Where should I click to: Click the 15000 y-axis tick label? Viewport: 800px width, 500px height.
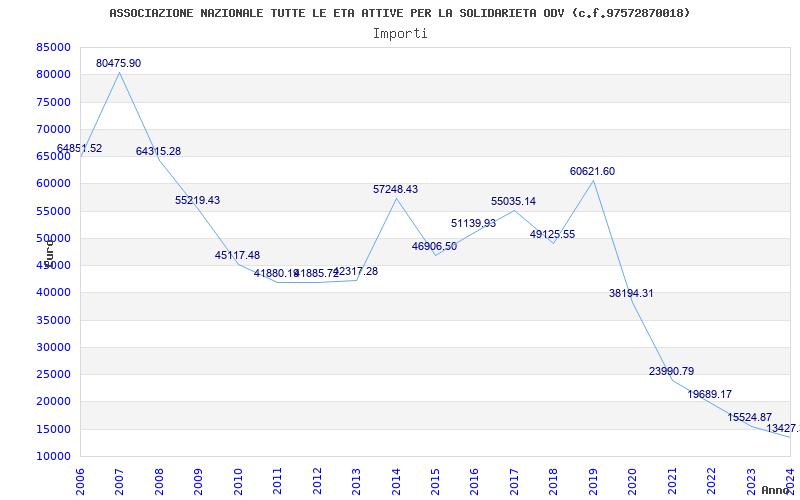click(53, 429)
